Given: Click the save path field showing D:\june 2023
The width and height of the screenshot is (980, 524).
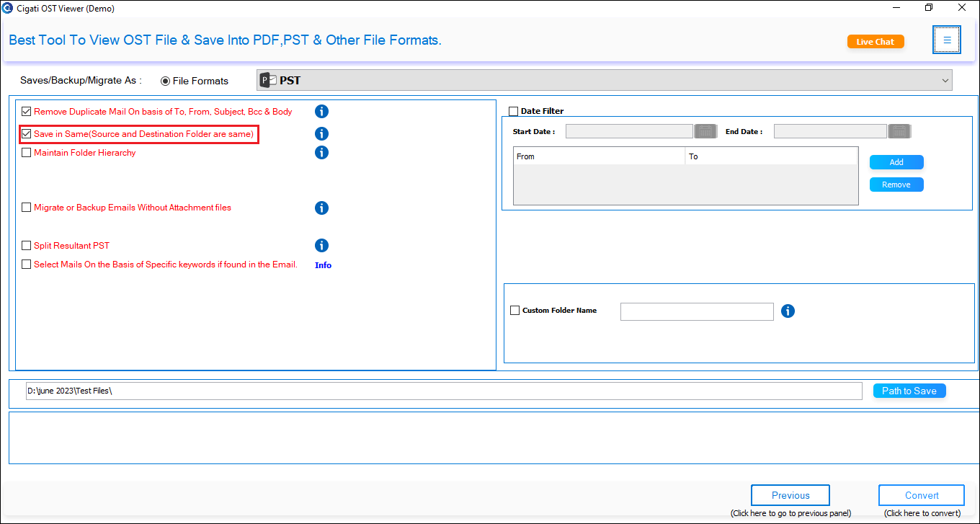Looking at the screenshot, I should (x=444, y=391).
